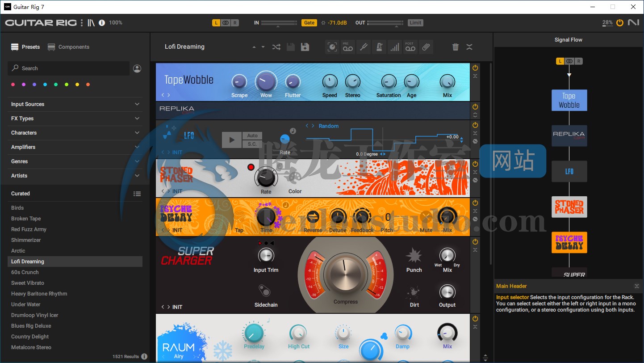Open the Macros tool icon
Viewport: 644px width, 363px height.
(x=332, y=47)
